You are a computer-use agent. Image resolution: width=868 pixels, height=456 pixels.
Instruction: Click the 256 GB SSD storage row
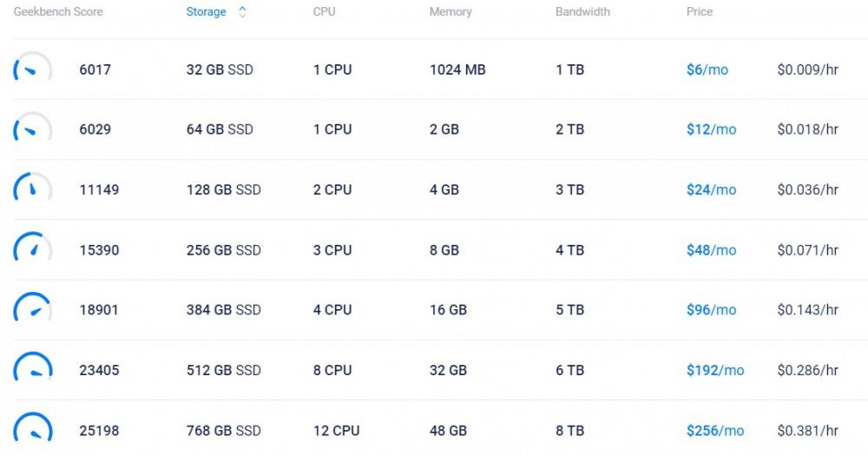pos(224,250)
